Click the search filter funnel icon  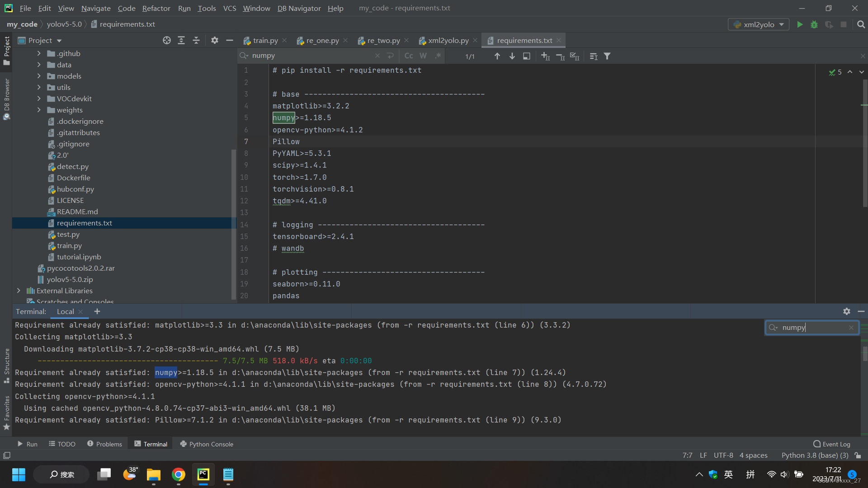pyautogui.click(x=607, y=56)
